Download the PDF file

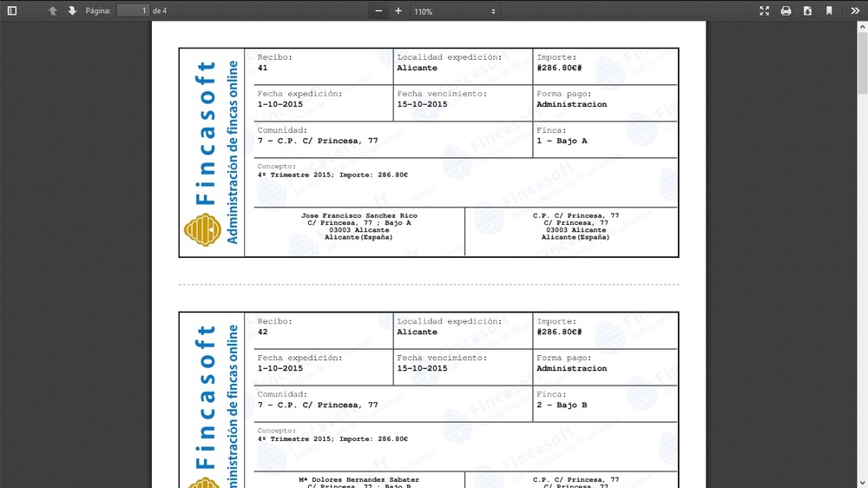pyautogui.click(x=807, y=10)
